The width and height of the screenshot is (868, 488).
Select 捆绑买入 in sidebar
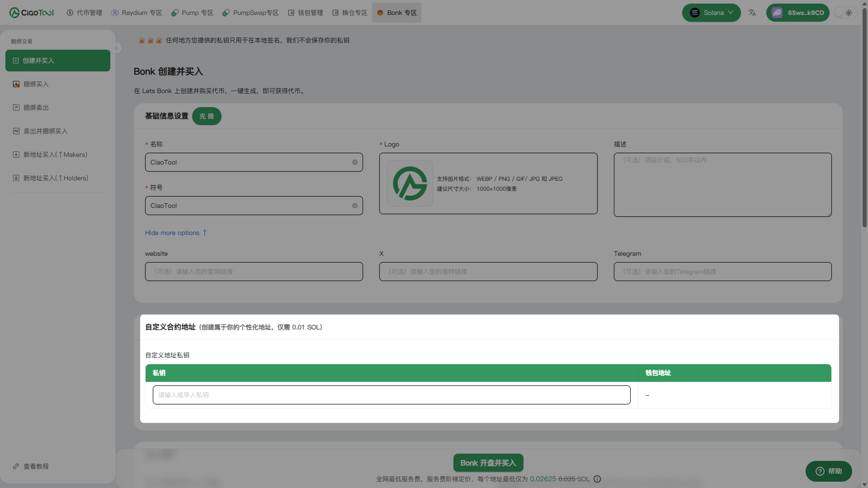58,84
